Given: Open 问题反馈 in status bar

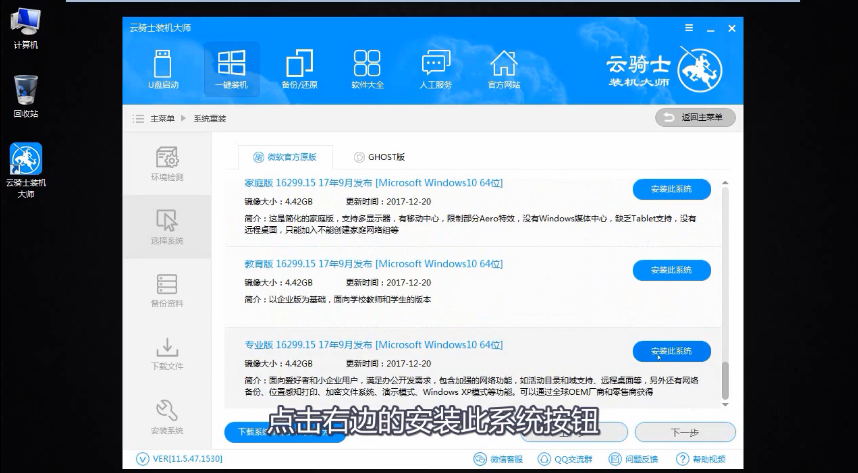Looking at the screenshot, I should click(633, 459).
